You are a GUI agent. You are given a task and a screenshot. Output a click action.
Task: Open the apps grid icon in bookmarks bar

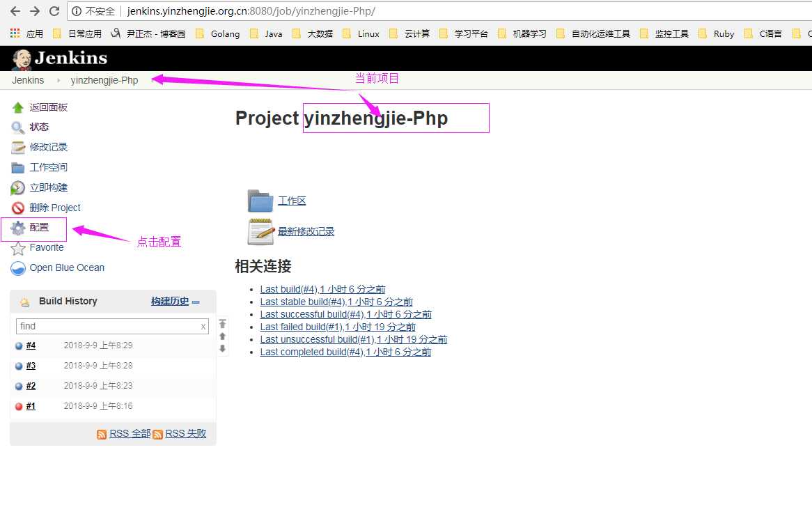(x=15, y=33)
